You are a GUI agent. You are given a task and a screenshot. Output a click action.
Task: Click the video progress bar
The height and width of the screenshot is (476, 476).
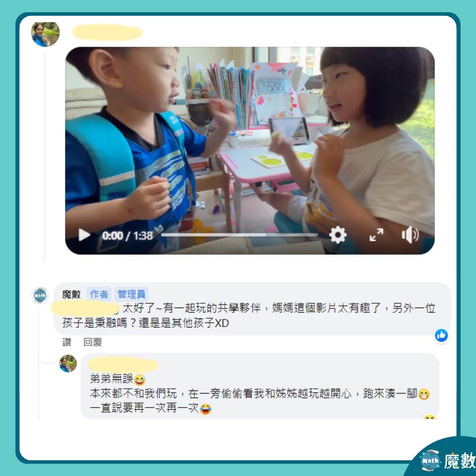click(239, 234)
